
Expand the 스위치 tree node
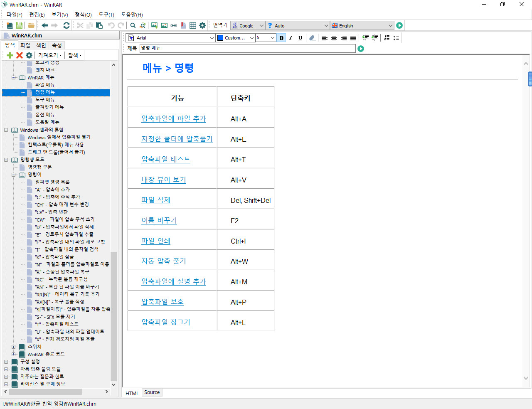[x=13, y=347]
